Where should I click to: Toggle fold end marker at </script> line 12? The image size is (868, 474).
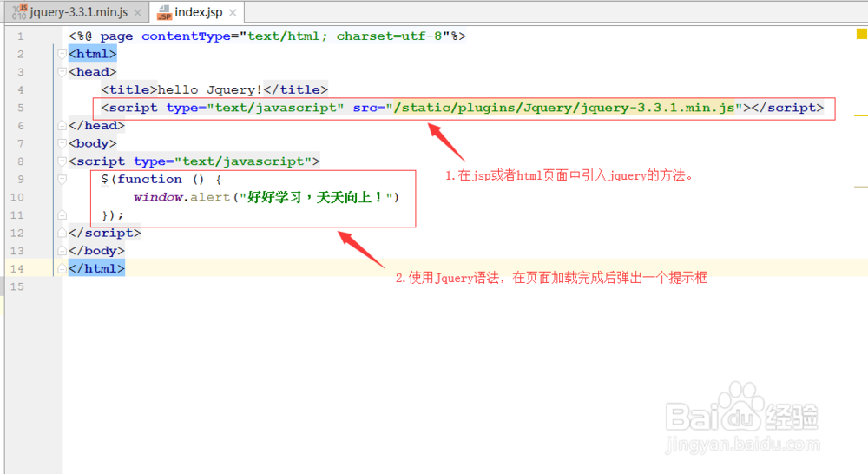click(x=62, y=233)
